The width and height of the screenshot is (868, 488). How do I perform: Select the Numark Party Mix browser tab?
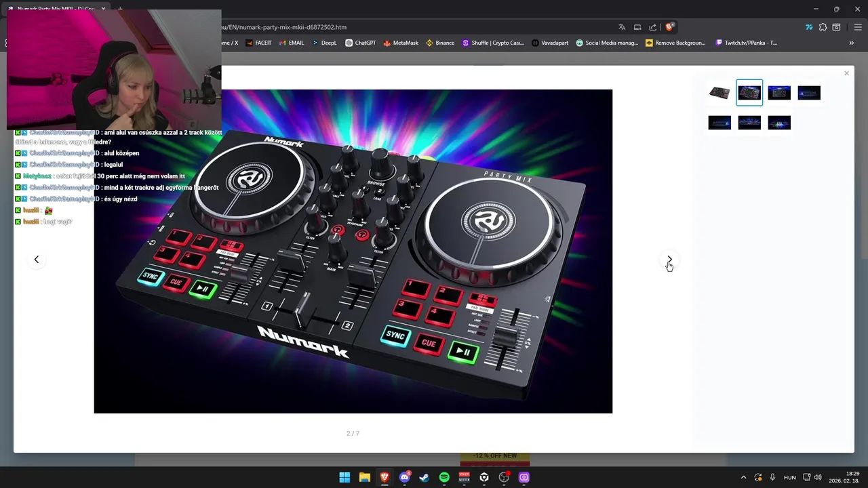[x=56, y=9]
